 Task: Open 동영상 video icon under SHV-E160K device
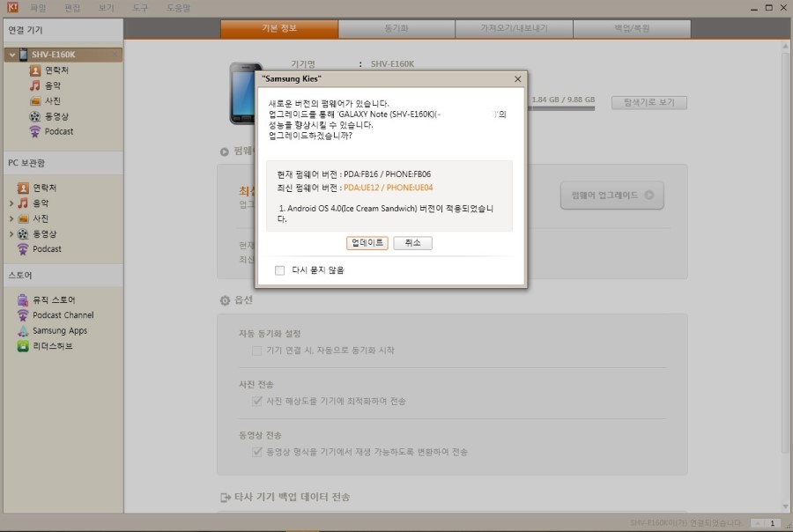click(x=35, y=116)
